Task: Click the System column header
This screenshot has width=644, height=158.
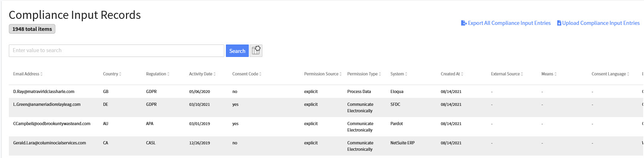Action: (397, 74)
